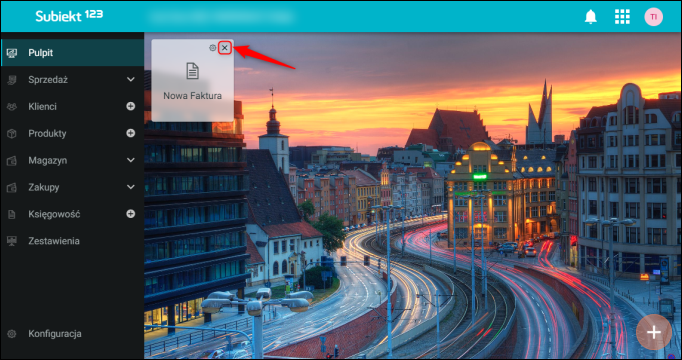The image size is (682, 360).
Task: Expand the Magazyn section chevron
Action: point(130,160)
